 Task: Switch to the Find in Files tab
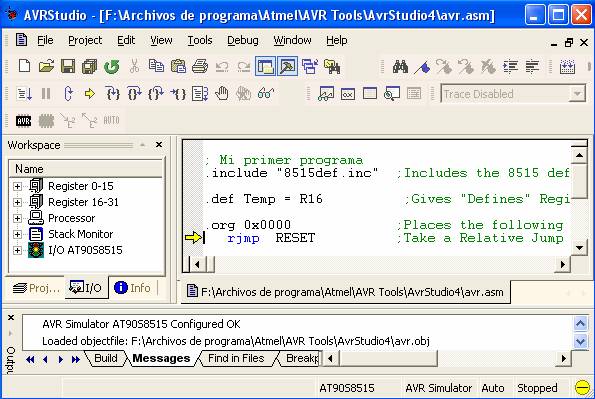tap(236, 358)
